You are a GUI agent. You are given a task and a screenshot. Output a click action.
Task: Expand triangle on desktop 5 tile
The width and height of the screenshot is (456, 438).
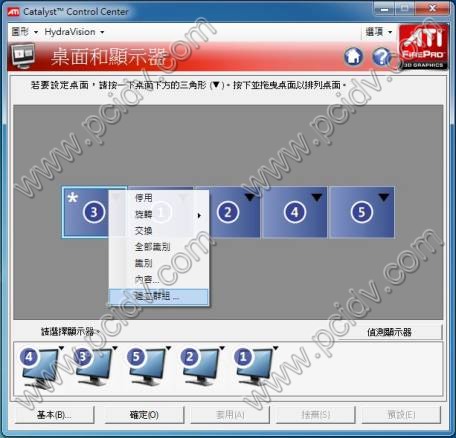click(x=384, y=197)
